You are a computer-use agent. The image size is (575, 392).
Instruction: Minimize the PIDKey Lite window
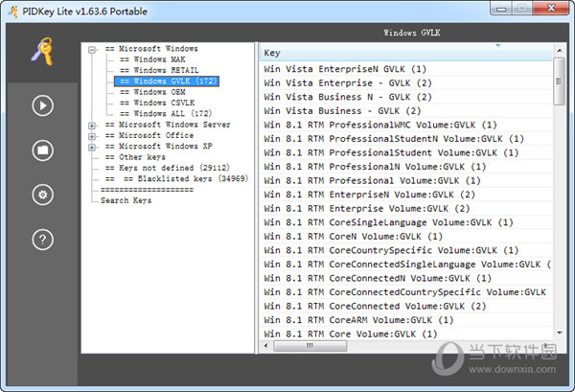(501, 9)
